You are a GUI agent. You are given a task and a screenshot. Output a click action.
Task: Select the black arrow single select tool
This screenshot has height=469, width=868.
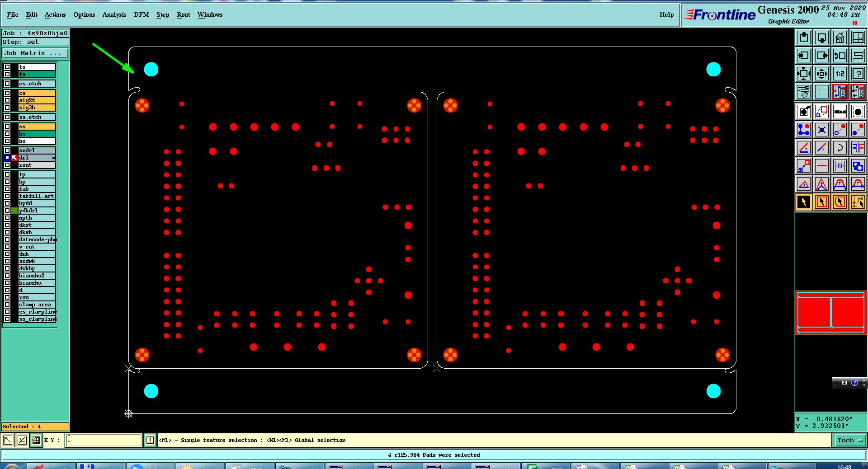tap(804, 202)
